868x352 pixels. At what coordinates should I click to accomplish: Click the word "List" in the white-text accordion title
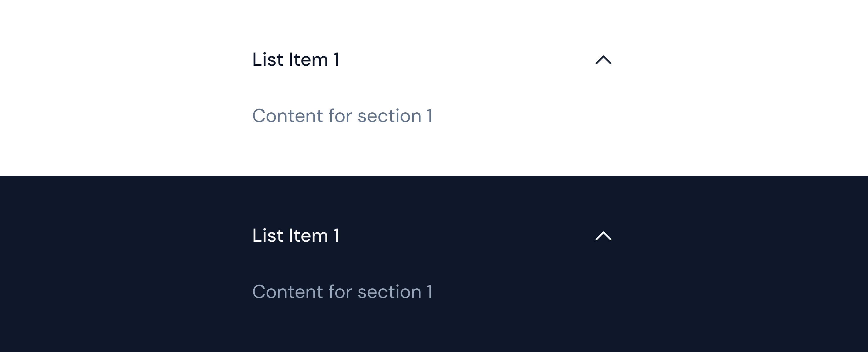268,235
